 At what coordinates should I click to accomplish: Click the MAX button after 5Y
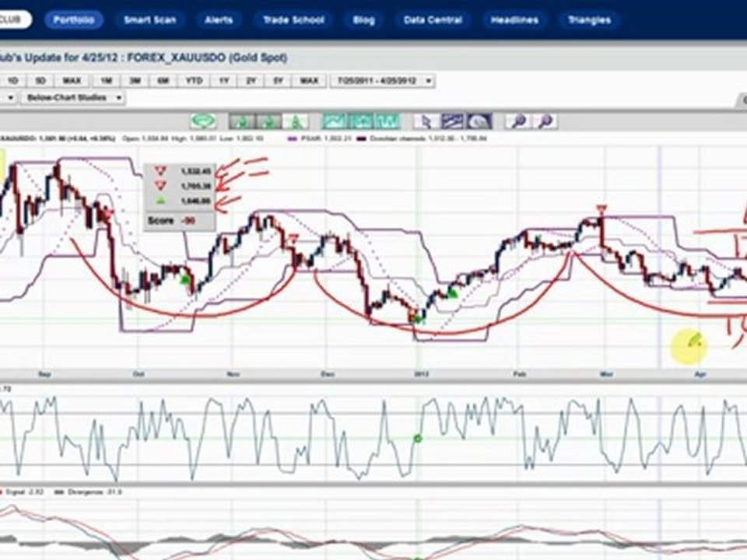(309, 80)
